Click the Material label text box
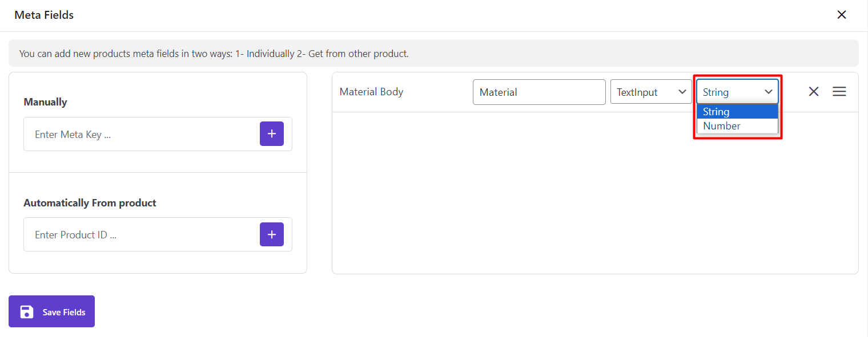Image resolution: width=868 pixels, height=337 pixels. pyautogui.click(x=539, y=92)
